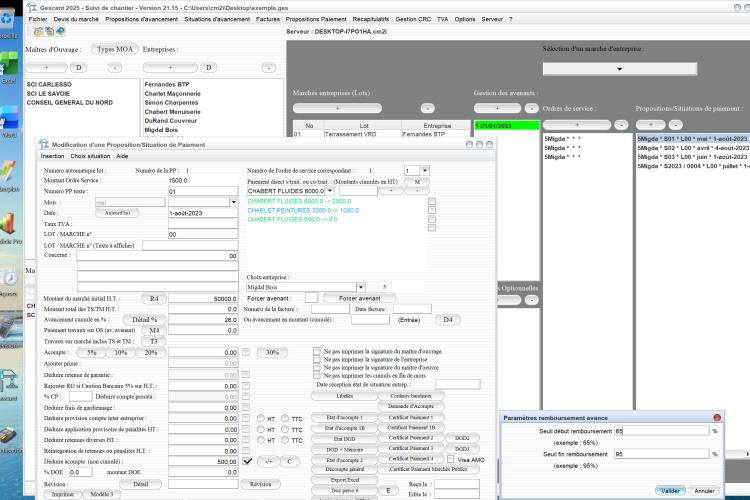Viewport: 750px width, 500px height.
Task: Uncheck the Déduire acompte (non cumulé) checkbox
Action: coord(247,461)
